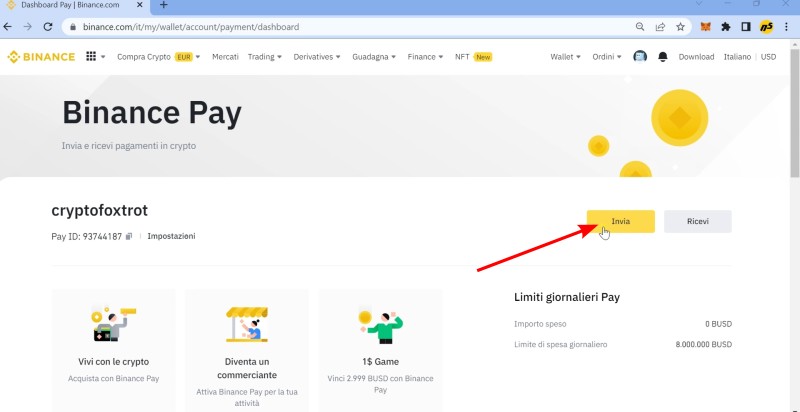
Task: Open the extensions puzzle icon
Action: tap(726, 27)
